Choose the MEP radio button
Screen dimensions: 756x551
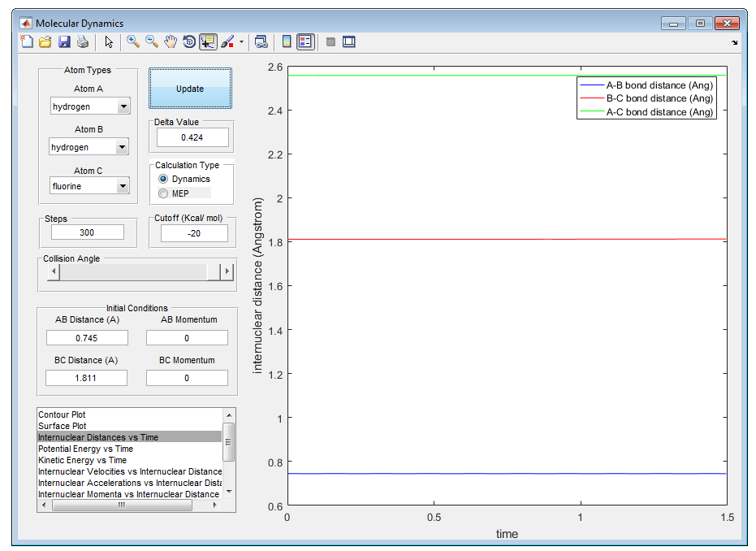[x=164, y=193]
